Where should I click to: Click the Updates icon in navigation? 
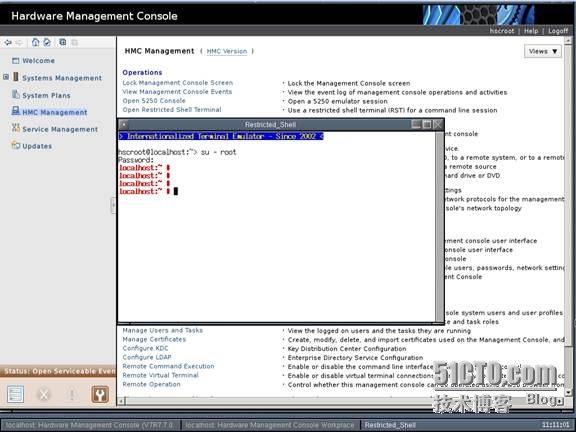click(15, 145)
